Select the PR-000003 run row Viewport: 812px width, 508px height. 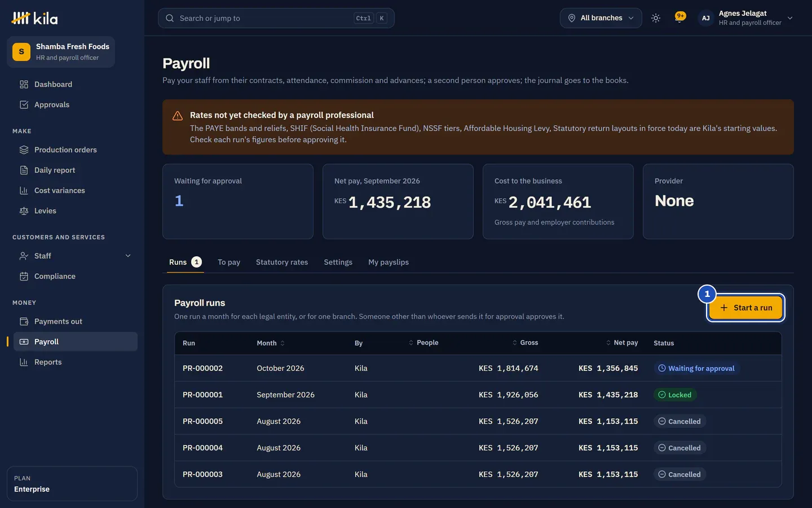pos(478,474)
